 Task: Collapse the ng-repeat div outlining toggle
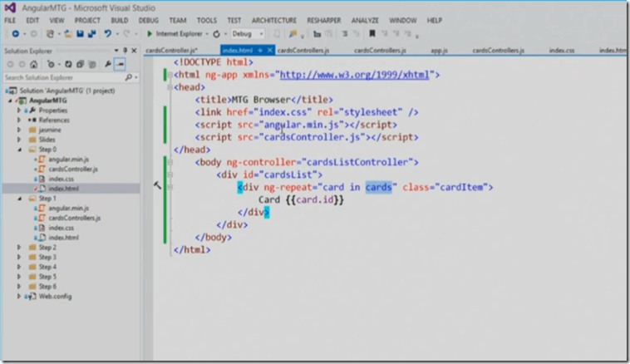click(170, 187)
